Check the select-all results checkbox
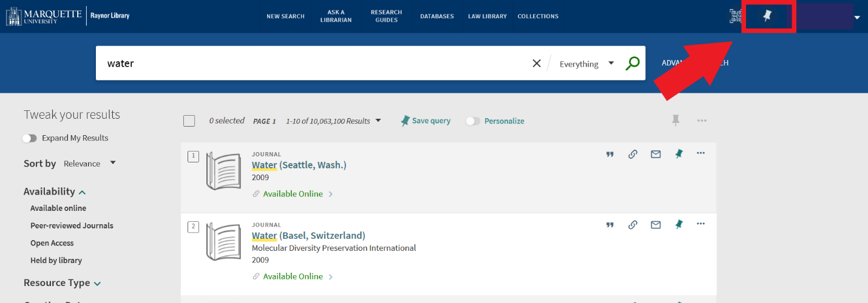Viewport: 868px width, 303px height. point(189,121)
